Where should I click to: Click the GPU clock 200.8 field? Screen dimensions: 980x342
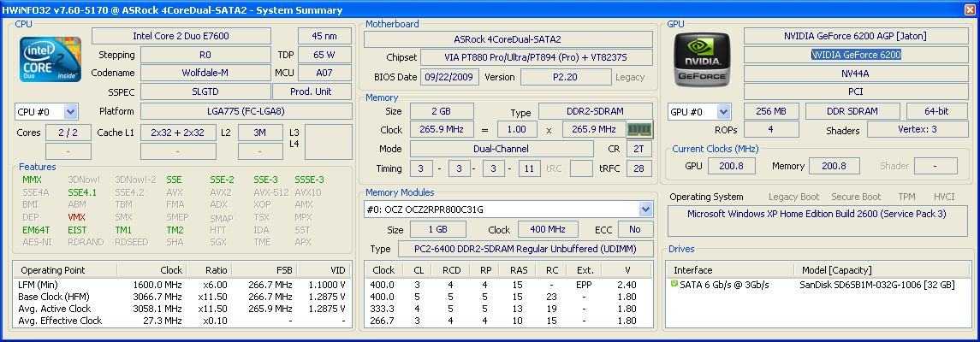[x=731, y=166]
